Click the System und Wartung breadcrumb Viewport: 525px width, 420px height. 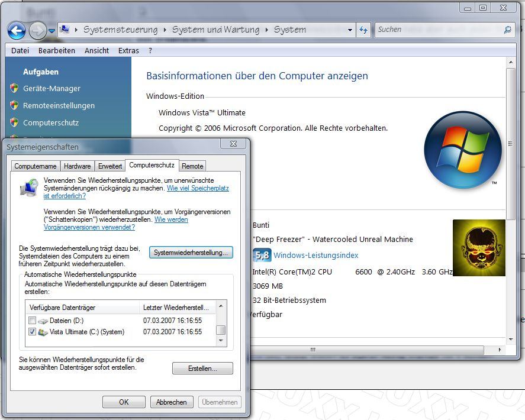click(x=216, y=30)
